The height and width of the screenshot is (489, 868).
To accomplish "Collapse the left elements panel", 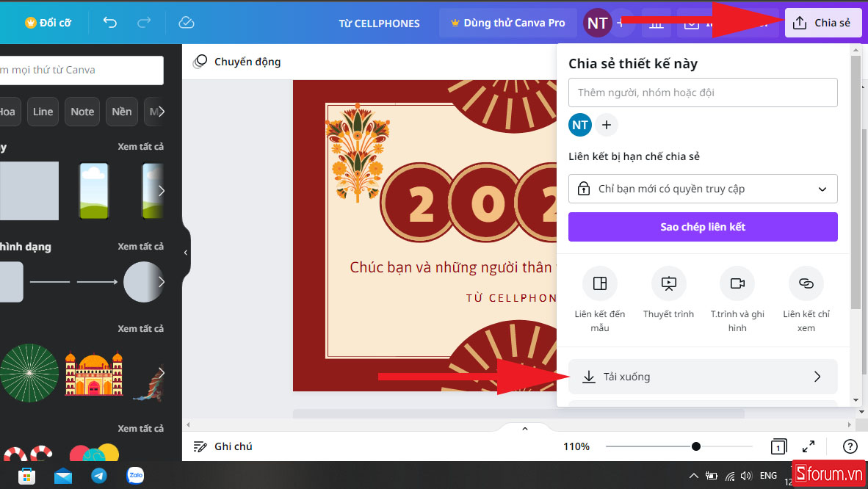I will [x=185, y=253].
